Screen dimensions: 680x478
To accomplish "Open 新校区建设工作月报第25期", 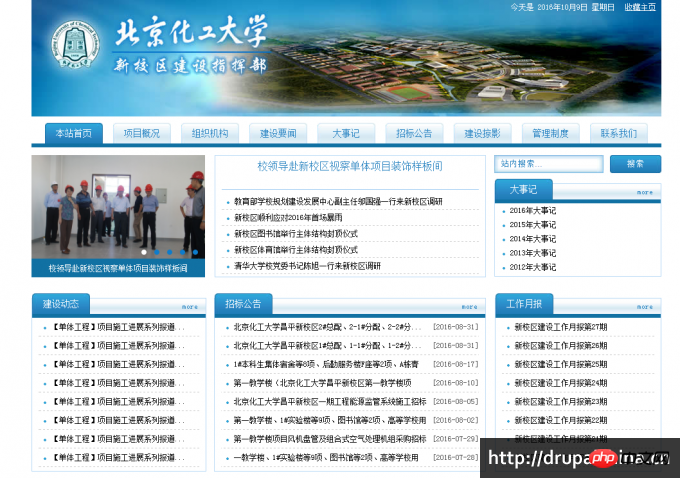I will 561,364.
